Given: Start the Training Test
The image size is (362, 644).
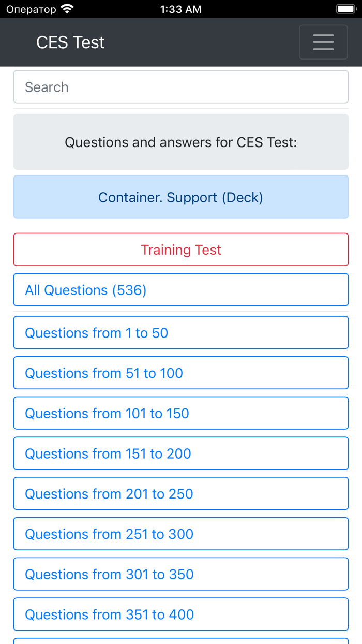Looking at the screenshot, I should tap(180, 250).
